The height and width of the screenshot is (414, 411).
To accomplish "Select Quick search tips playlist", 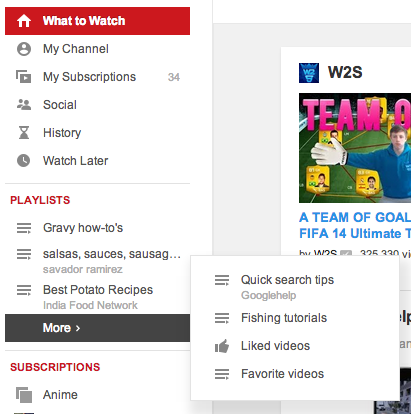I will click(x=287, y=280).
